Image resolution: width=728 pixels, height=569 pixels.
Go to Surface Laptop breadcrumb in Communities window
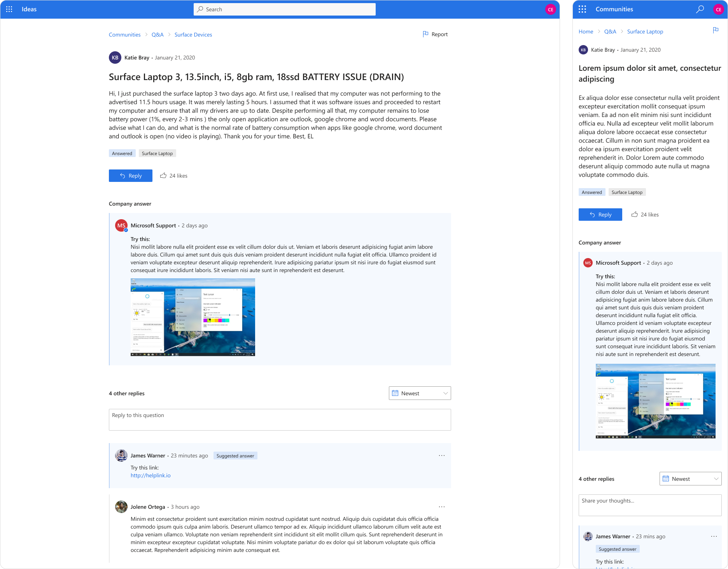point(645,31)
